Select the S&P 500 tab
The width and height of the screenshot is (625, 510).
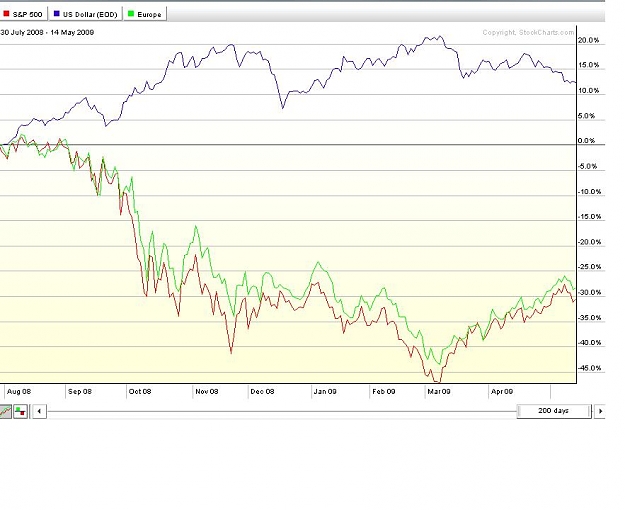[23, 14]
